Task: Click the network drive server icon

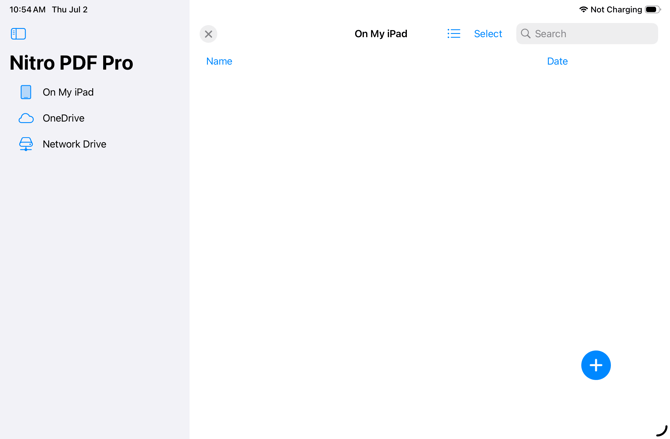Action: [x=26, y=144]
